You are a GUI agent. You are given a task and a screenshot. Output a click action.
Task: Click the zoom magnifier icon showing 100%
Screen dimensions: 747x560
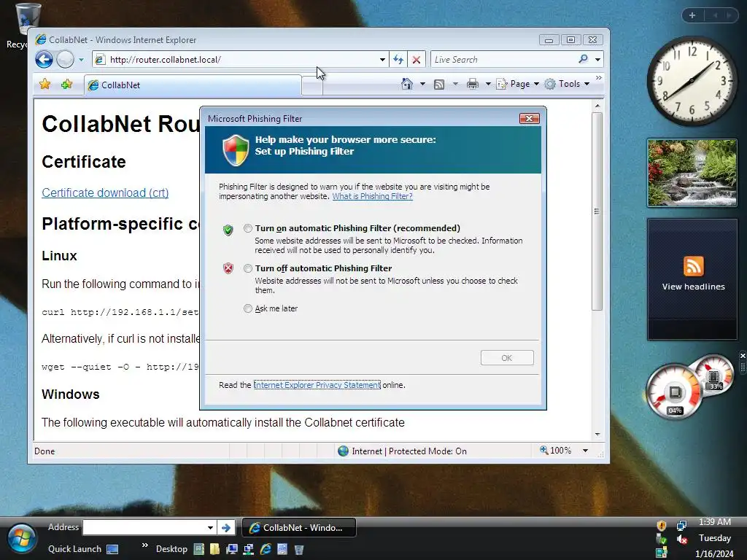coord(543,450)
